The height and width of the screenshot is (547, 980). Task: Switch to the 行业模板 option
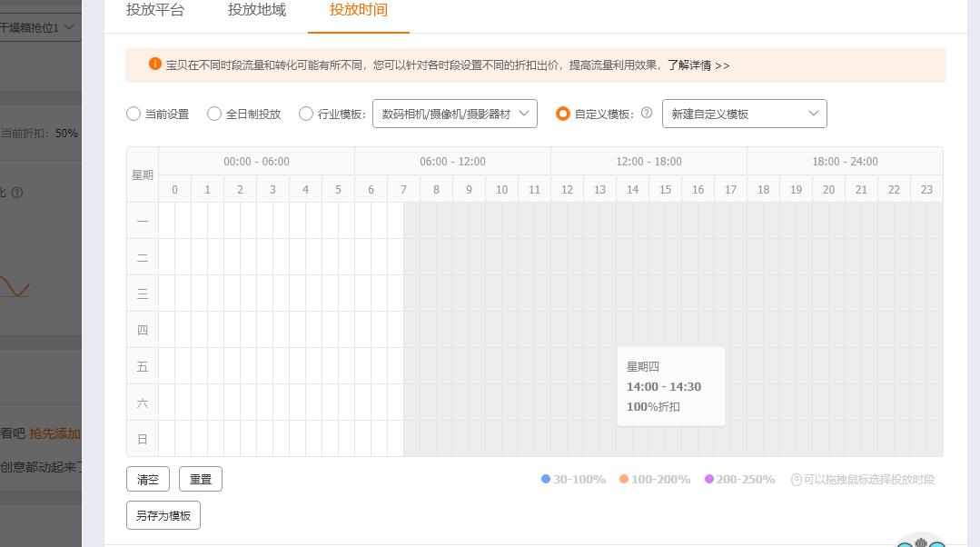[306, 114]
